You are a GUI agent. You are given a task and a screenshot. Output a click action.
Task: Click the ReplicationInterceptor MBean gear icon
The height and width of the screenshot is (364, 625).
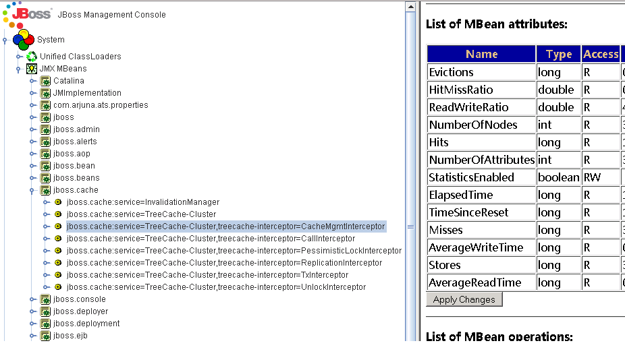pyautogui.click(x=58, y=263)
